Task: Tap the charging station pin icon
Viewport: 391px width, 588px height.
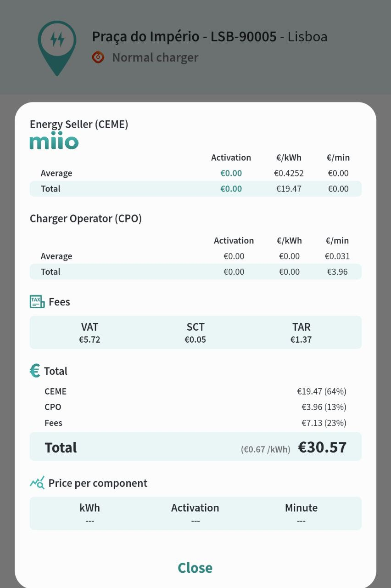Action: 57,48
